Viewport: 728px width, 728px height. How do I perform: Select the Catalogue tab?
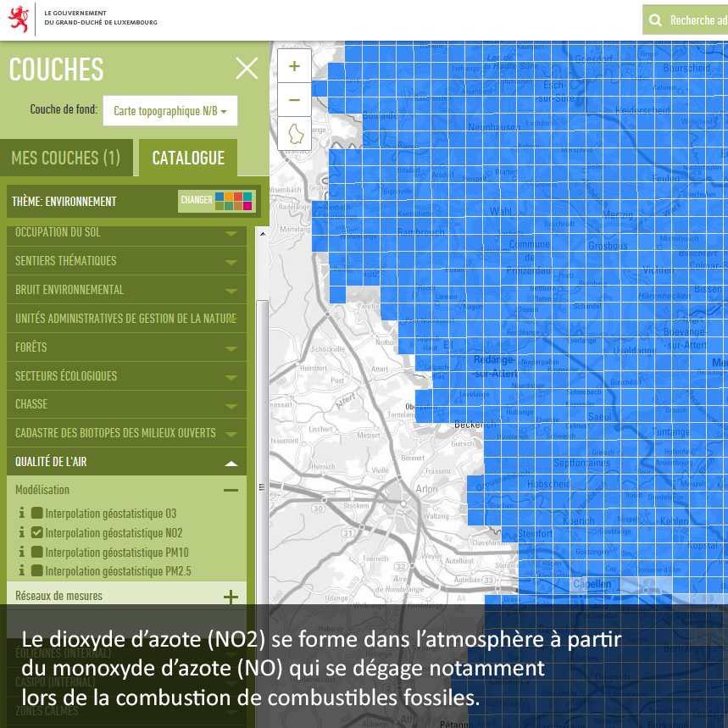[188, 158]
